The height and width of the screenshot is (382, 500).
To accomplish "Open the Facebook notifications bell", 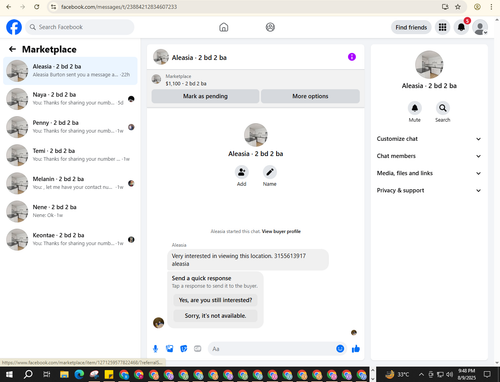I will (x=461, y=27).
